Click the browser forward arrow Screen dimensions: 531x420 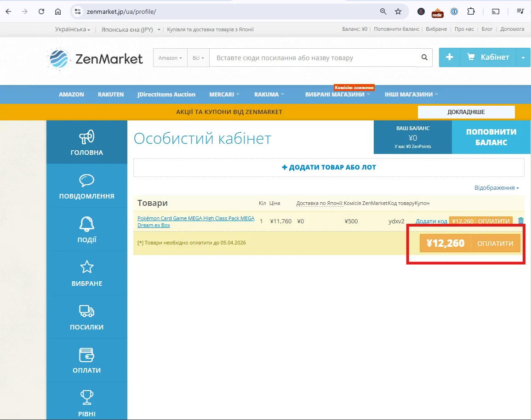[x=25, y=11]
